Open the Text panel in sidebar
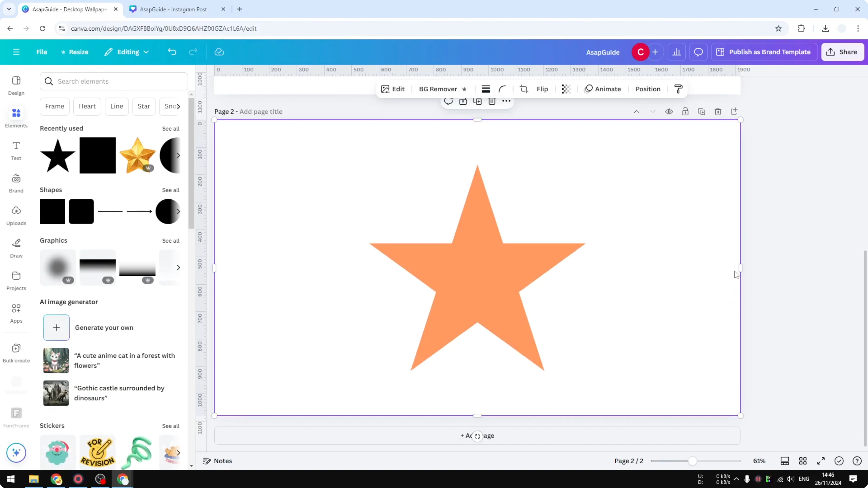868x488 pixels. tap(16, 150)
